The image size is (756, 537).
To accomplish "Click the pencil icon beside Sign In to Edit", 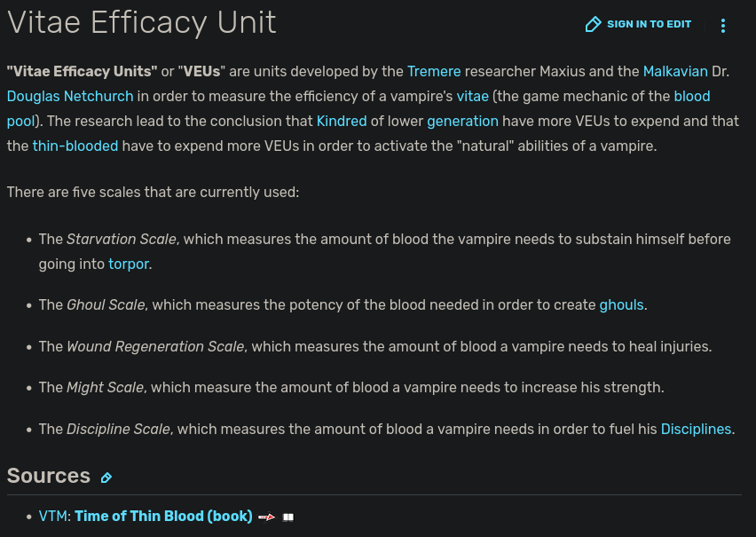I will pos(594,25).
